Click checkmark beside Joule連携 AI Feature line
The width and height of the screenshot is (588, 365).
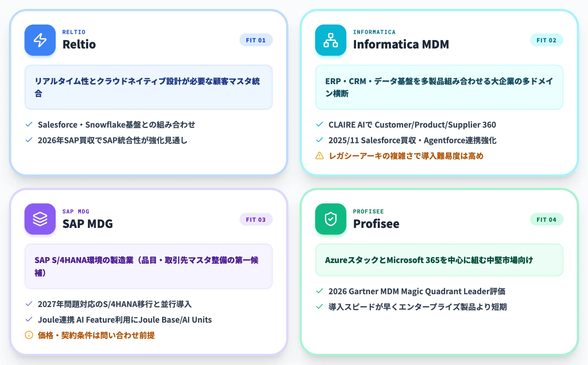tap(29, 319)
